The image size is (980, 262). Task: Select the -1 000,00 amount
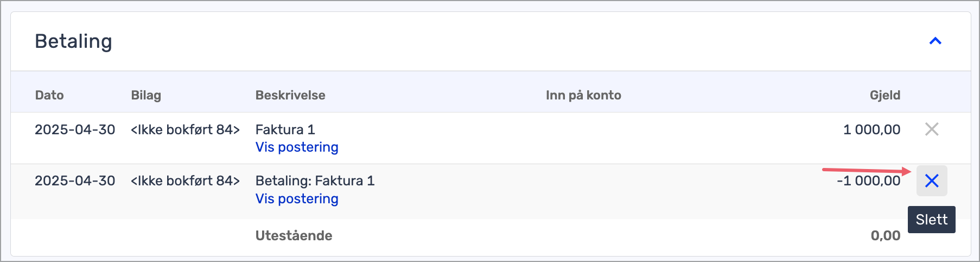coord(868,180)
